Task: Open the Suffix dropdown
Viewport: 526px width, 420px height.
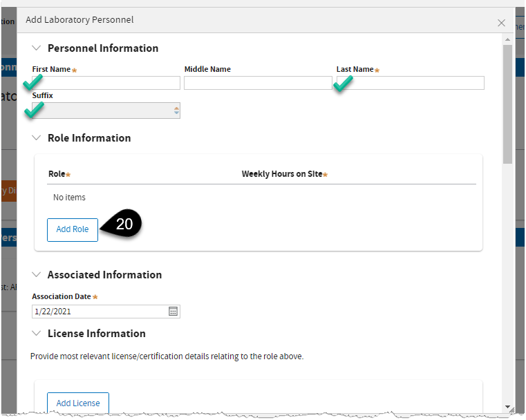Action: [x=176, y=111]
